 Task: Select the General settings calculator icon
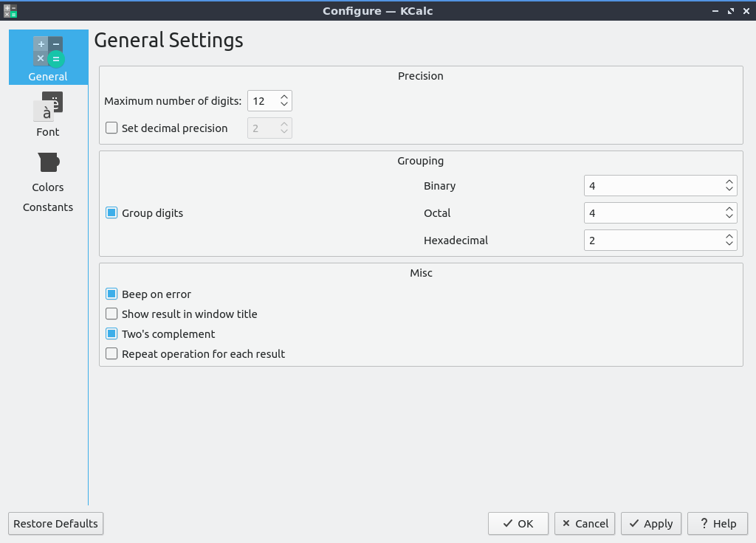48,52
